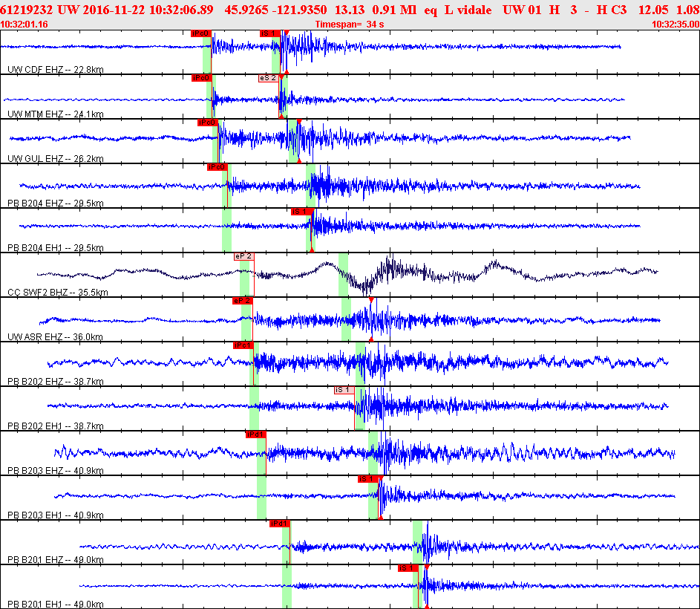
Task: Click the PB B203 EH1 -- 40.9km label
Action: coord(56,515)
